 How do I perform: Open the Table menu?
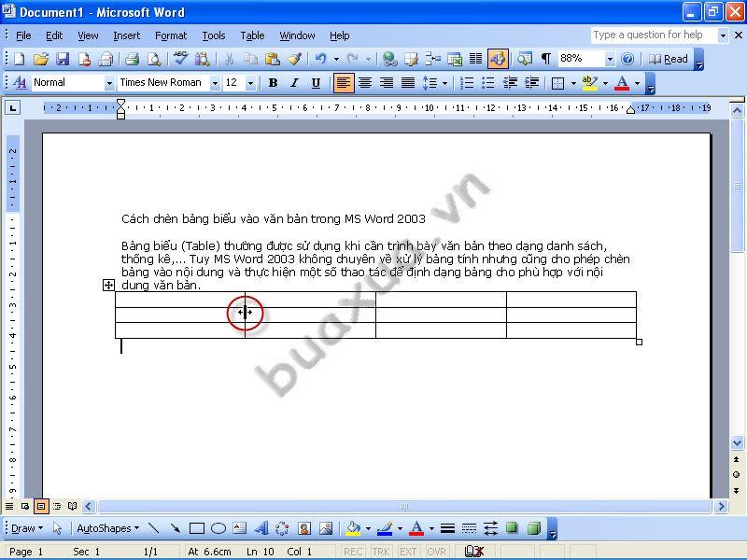click(x=252, y=35)
